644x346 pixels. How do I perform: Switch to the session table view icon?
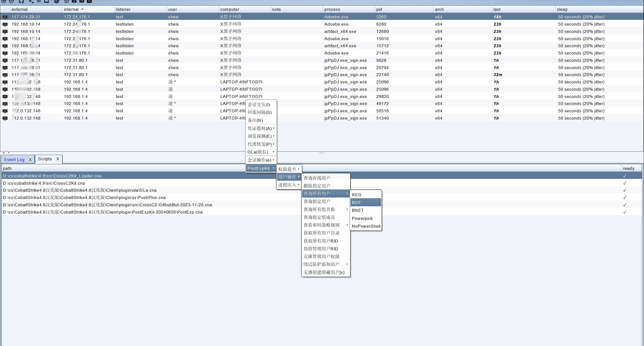(x=39, y=1)
